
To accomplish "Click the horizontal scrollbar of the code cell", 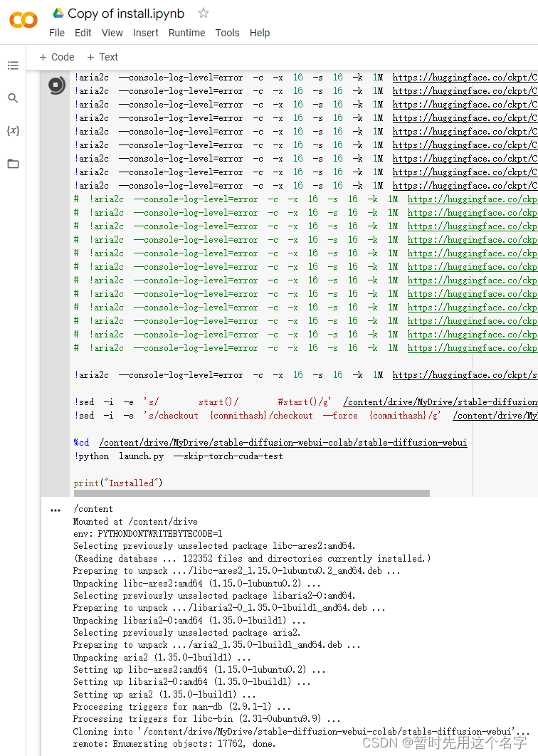I will coord(252,493).
